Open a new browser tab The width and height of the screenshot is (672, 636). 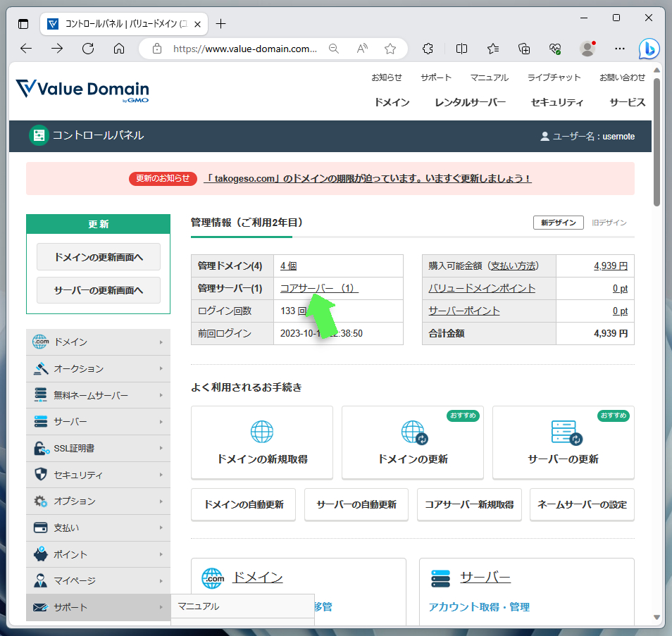pyautogui.click(x=220, y=23)
